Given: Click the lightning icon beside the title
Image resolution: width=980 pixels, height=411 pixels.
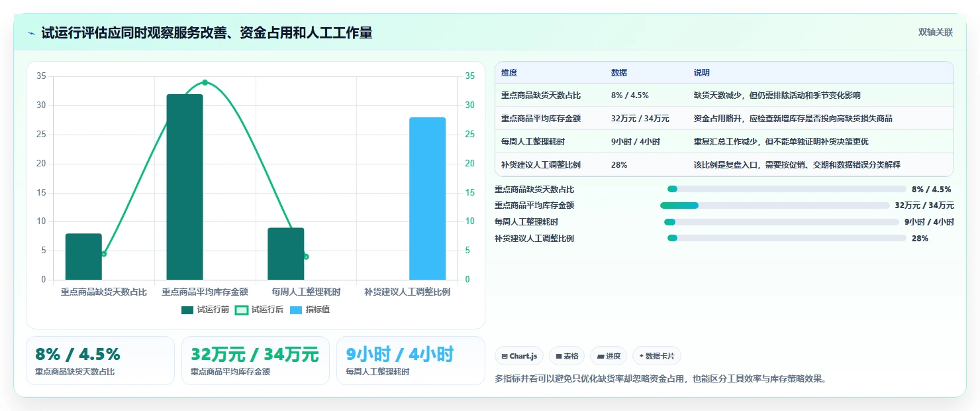Looking at the screenshot, I should pyautogui.click(x=31, y=33).
